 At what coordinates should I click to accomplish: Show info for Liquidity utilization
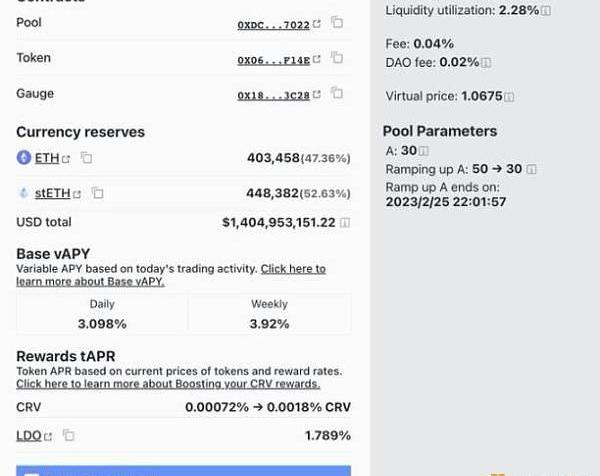545,10
